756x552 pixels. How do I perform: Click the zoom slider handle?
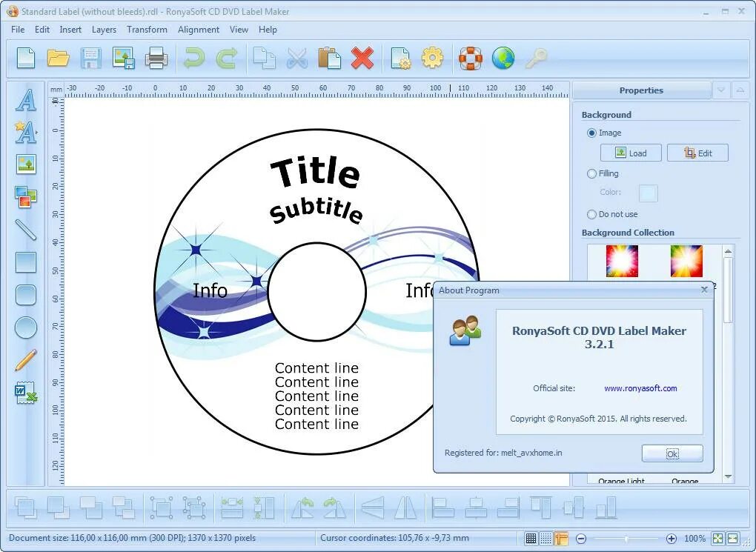click(x=626, y=539)
